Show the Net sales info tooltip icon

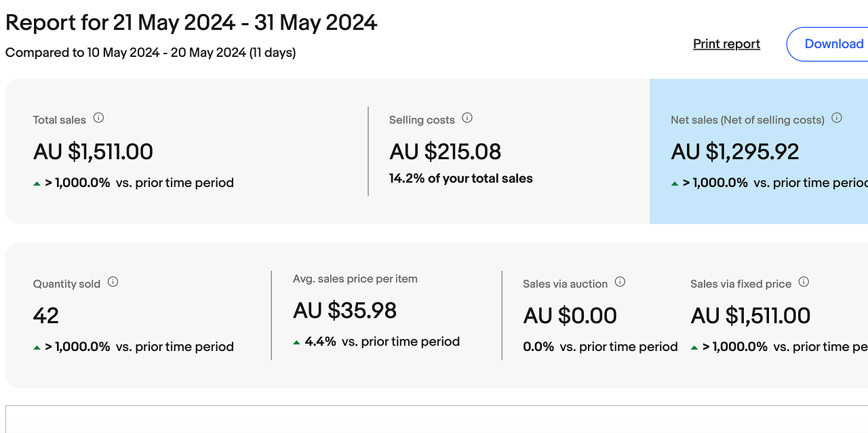tap(837, 118)
